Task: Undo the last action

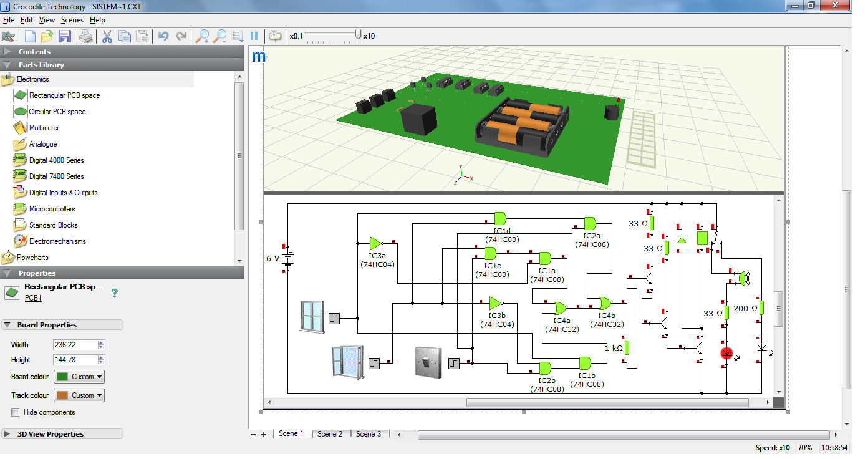Action: tap(163, 36)
